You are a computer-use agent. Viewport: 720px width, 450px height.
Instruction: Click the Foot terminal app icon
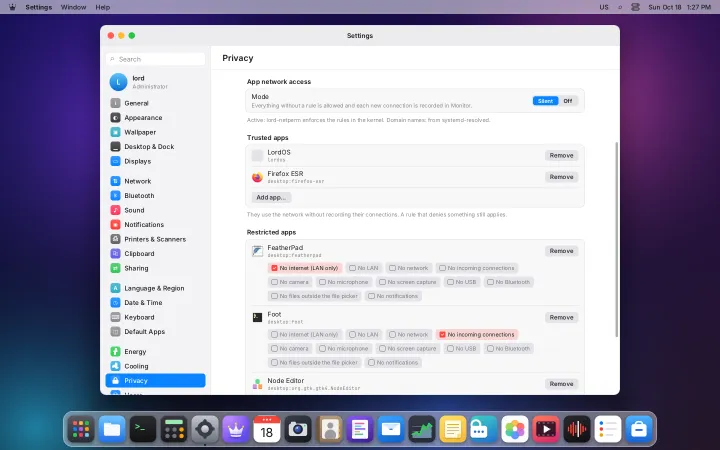[x=257, y=317]
